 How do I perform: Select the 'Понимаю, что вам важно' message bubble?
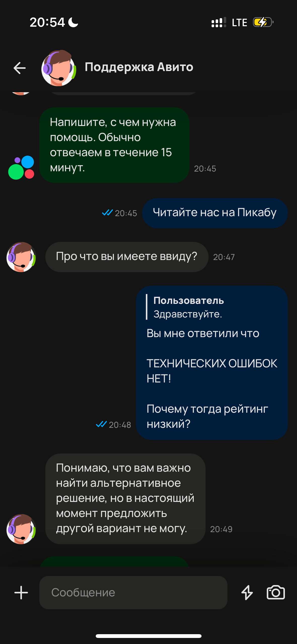coord(125,499)
